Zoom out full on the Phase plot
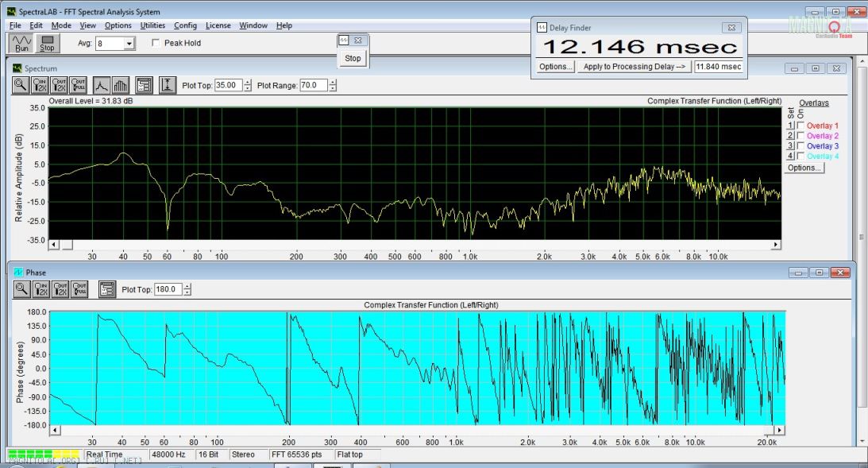Screen dimensions: 868x468 point(79,288)
